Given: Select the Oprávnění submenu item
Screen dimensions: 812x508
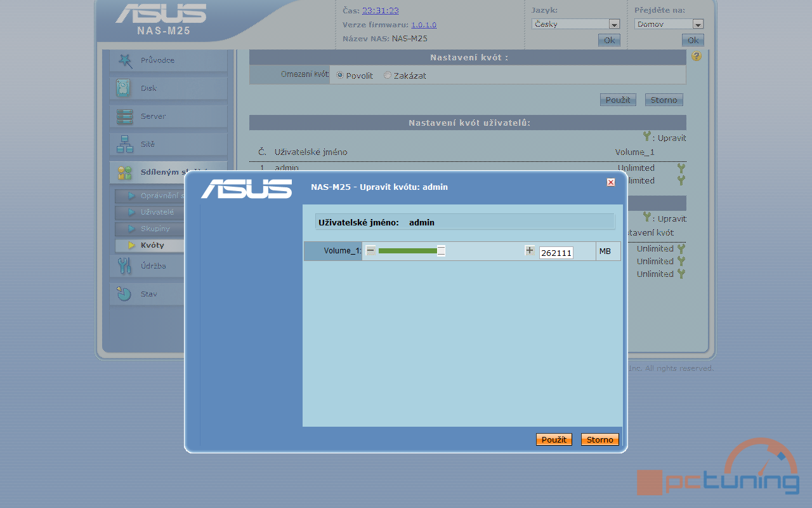Looking at the screenshot, I should pos(150,196).
